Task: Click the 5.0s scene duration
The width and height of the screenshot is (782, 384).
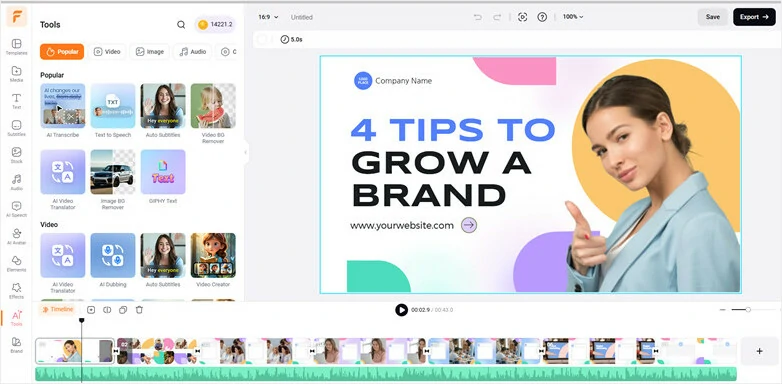Action: (292, 39)
